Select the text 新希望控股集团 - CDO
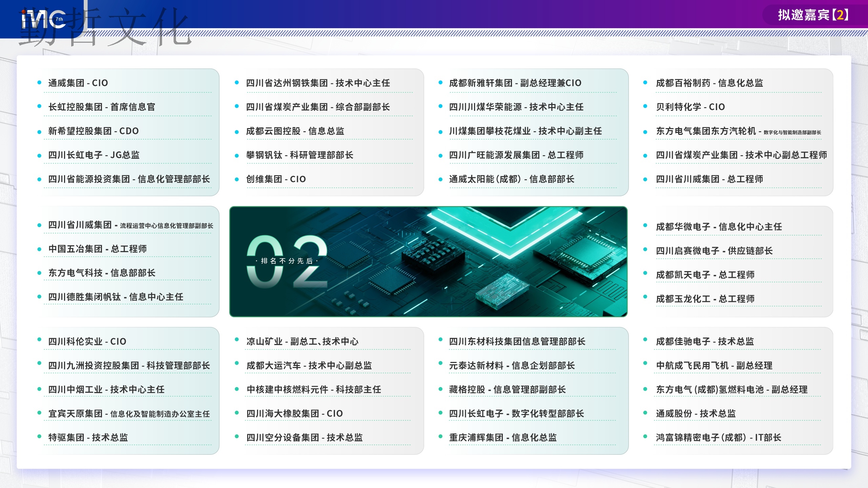The height and width of the screenshot is (488, 868). (93, 131)
